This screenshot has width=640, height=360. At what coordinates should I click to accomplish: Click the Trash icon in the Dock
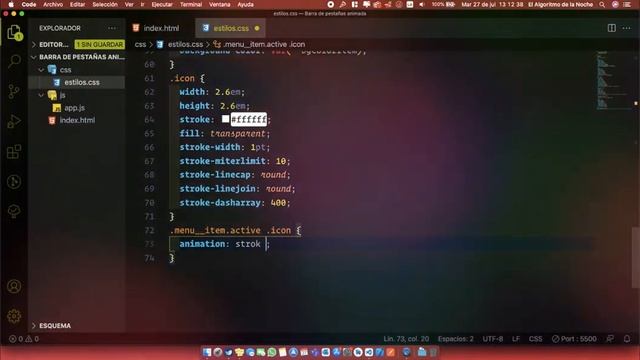point(433,352)
